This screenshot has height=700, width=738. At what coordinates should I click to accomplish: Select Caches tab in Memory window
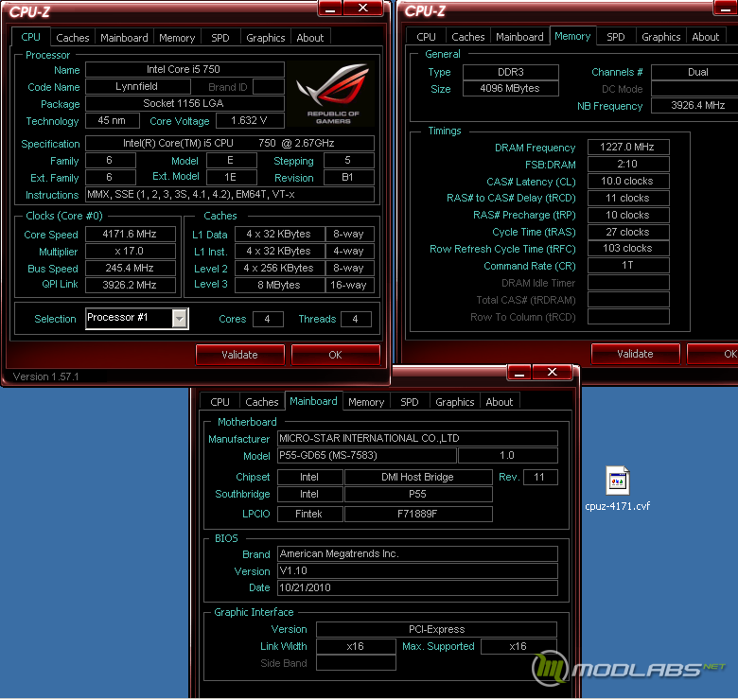pos(467,37)
